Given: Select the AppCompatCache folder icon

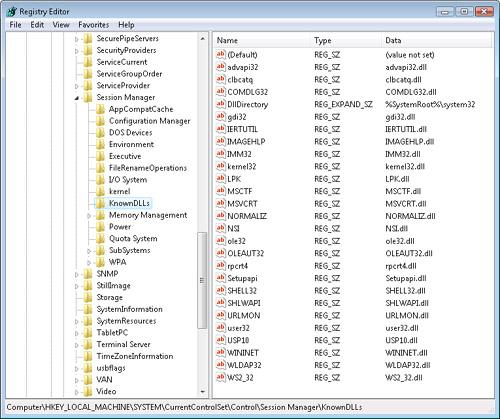Looking at the screenshot, I should 100,109.
